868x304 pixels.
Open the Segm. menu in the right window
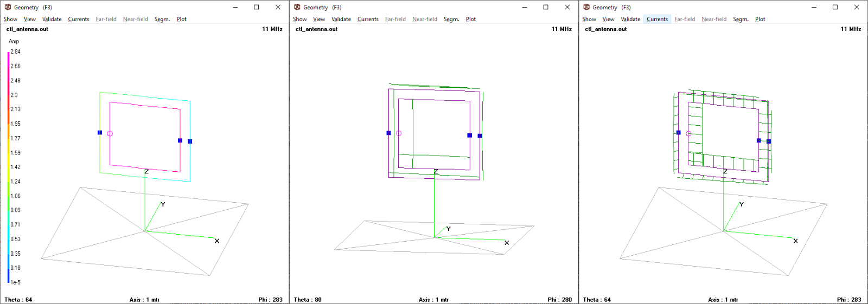(x=741, y=19)
